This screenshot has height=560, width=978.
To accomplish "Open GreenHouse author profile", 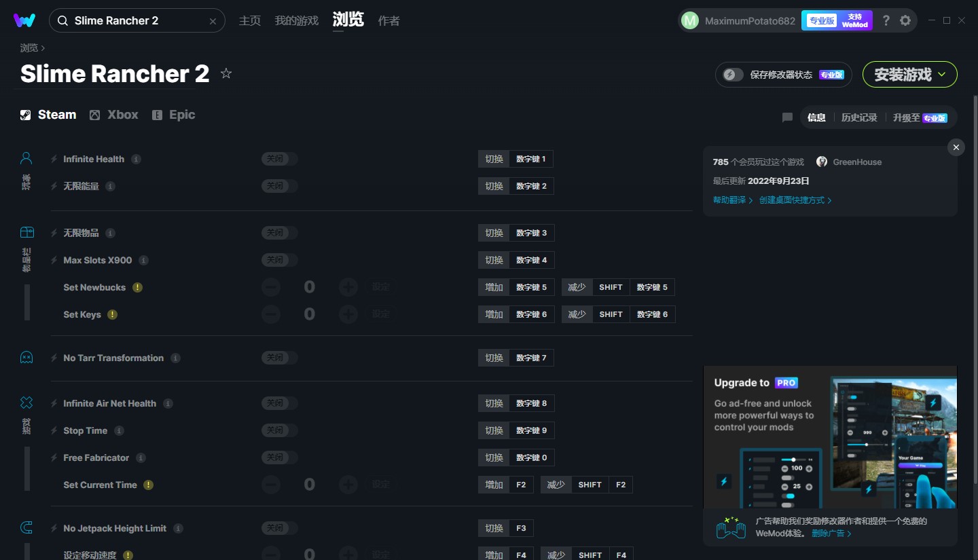I will (x=849, y=162).
